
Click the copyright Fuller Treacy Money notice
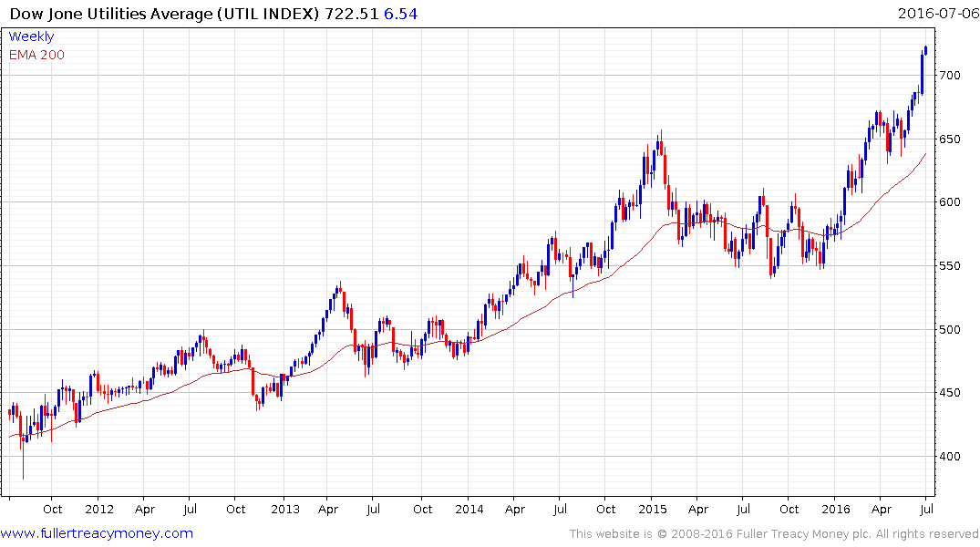coord(774,534)
